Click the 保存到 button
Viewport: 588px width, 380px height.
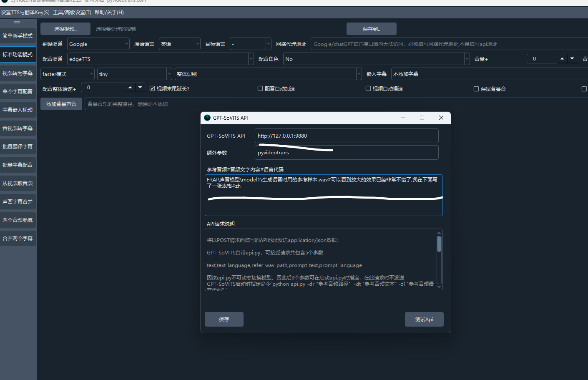click(372, 29)
